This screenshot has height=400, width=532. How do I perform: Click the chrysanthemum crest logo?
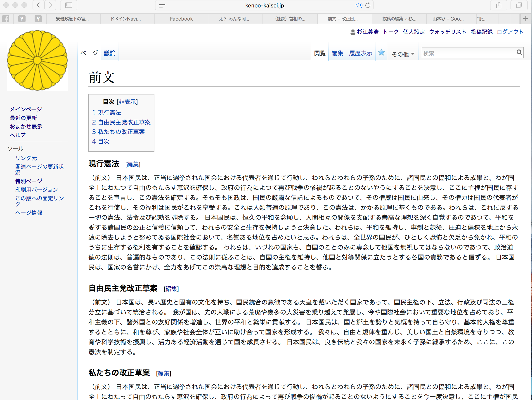tap(37, 61)
